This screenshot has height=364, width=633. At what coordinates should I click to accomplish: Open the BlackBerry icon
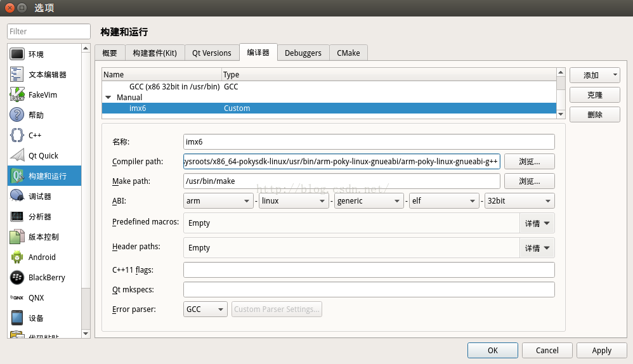(x=17, y=277)
